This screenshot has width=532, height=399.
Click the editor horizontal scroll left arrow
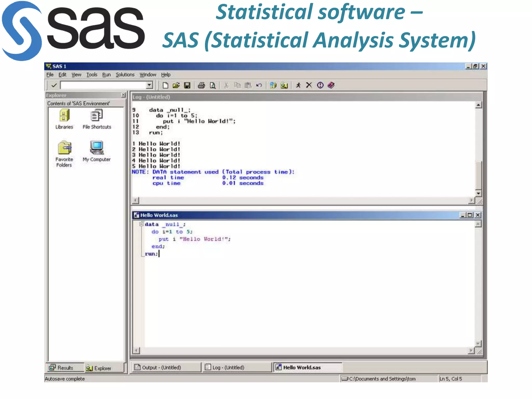(x=136, y=351)
